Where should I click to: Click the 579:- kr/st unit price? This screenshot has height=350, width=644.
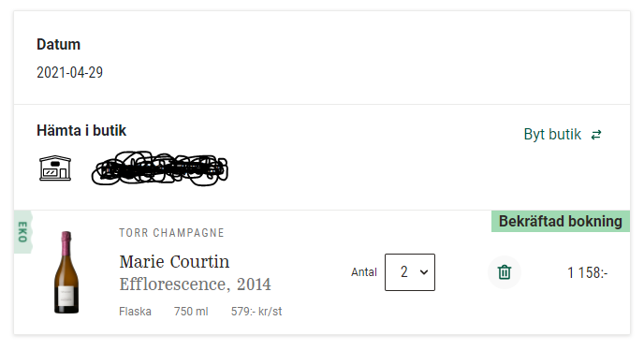256,312
